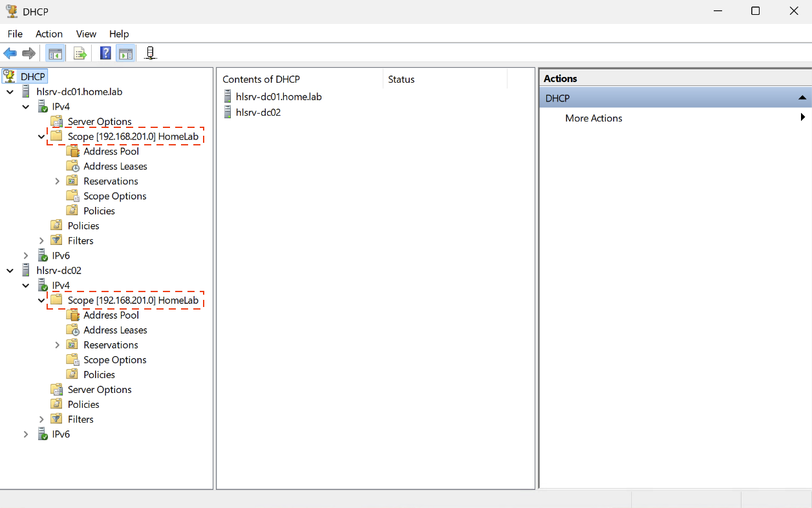Click the Export List toolbar icon
This screenshot has width=812, height=508.
point(80,54)
